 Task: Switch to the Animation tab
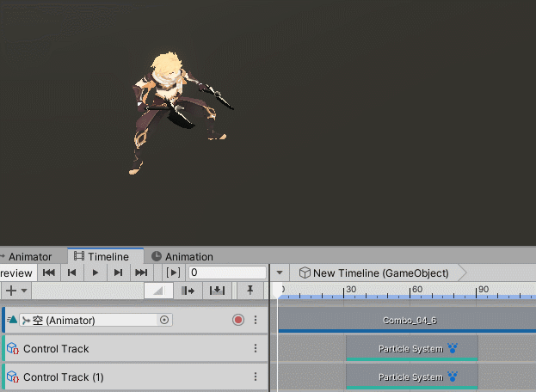click(182, 256)
